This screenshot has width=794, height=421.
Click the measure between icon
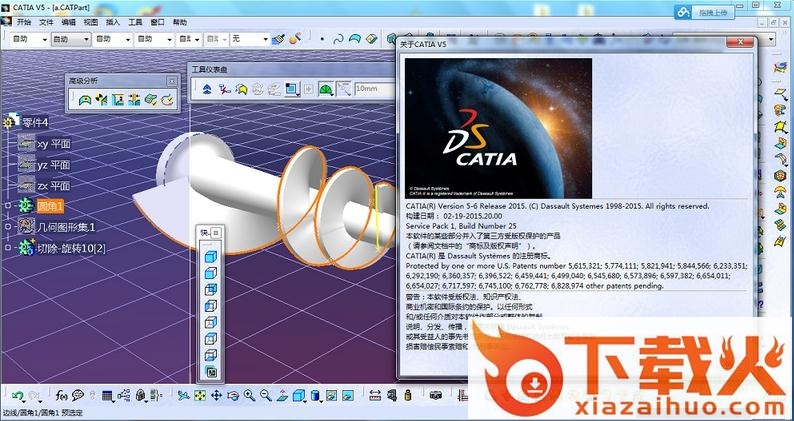point(375,396)
